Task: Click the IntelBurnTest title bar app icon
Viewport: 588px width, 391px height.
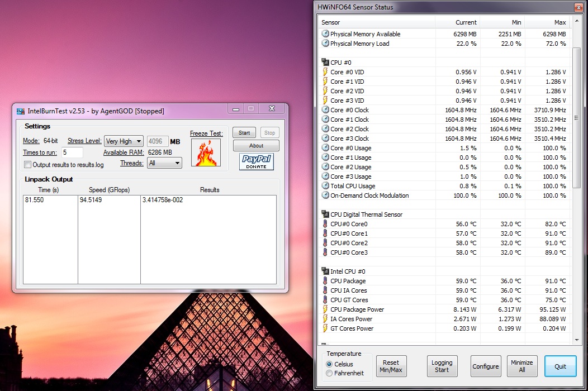Action: coord(21,111)
